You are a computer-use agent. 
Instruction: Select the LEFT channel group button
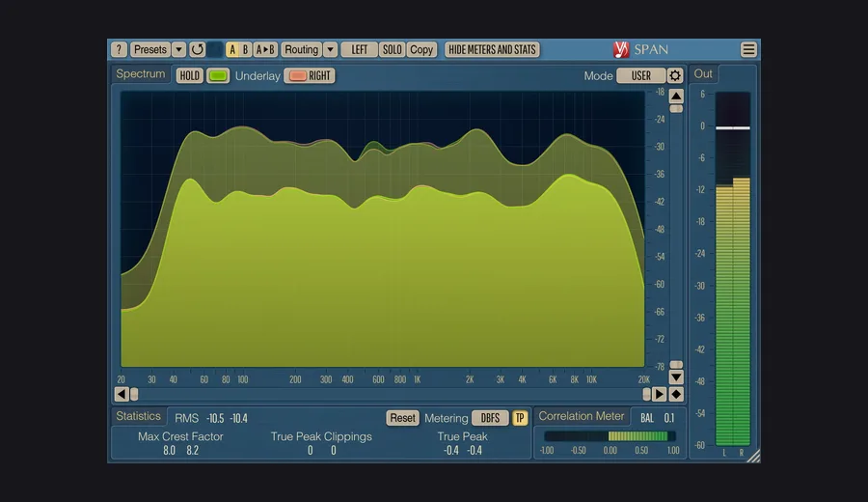(360, 49)
